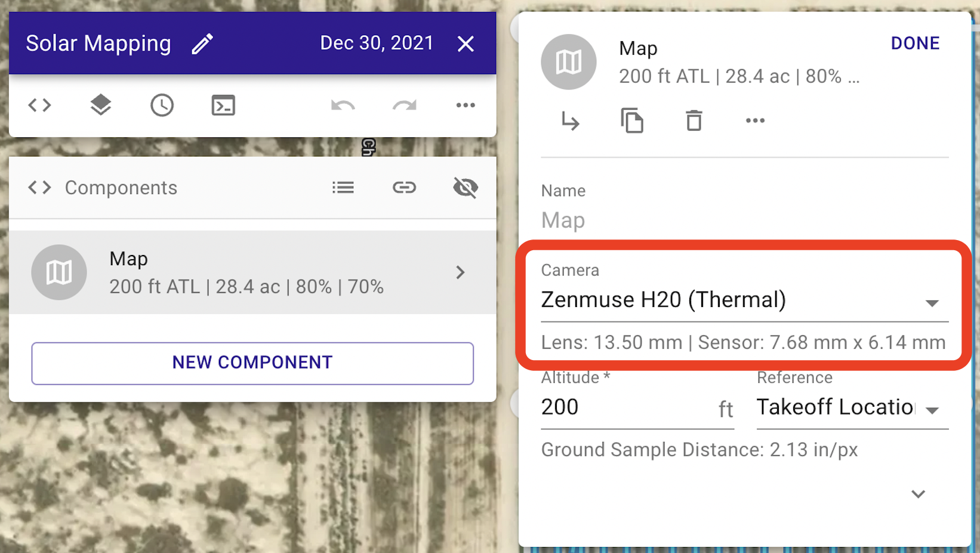Click the link components icon
This screenshot has height=553, width=980.
click(404, 188)
